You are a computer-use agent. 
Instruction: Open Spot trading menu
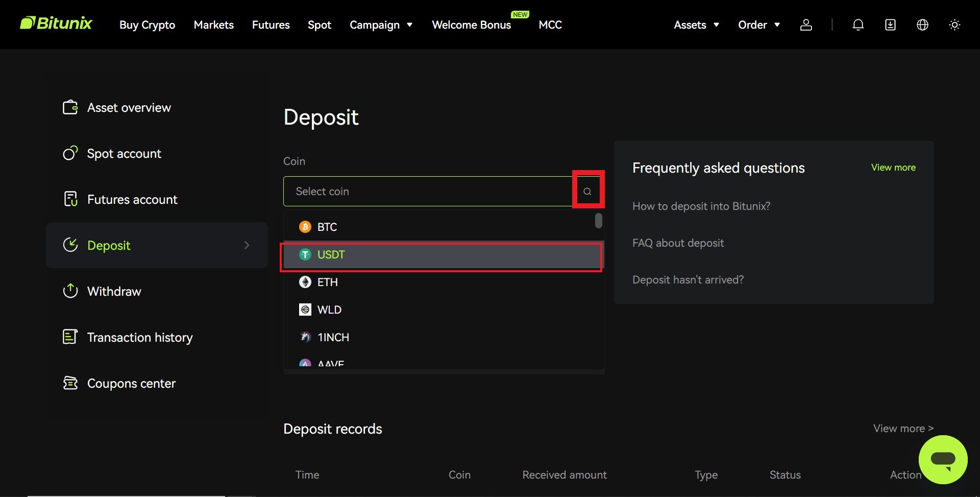(320, 25)
